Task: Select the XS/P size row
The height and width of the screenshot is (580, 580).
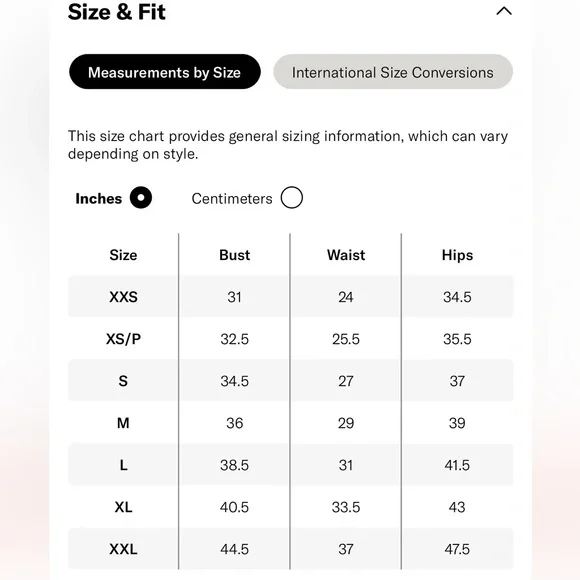Action: coord(290,339)
